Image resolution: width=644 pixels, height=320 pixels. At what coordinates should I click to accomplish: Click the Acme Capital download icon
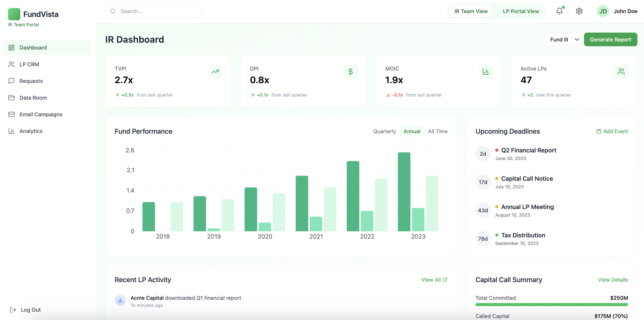[x=120, y=300]
